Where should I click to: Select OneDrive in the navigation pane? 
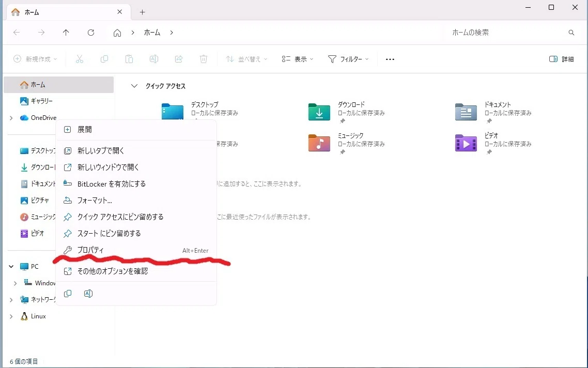(x=38, y=118)
